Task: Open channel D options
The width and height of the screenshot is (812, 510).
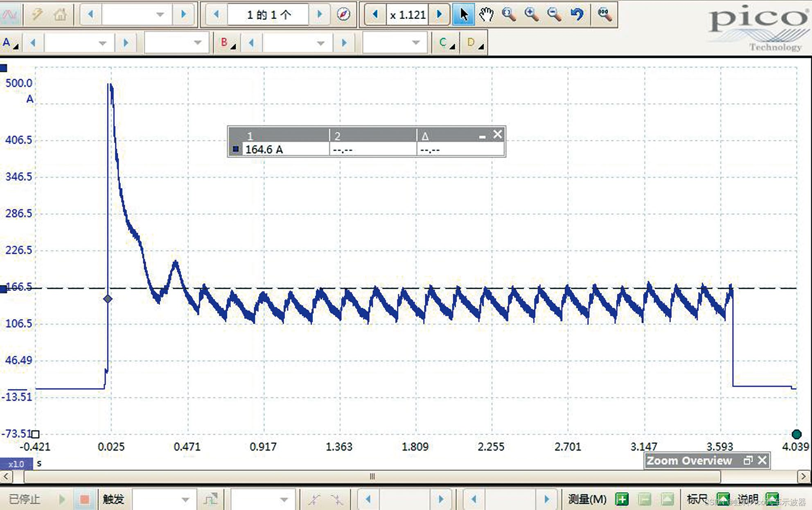Action: [x=475, y=43]
